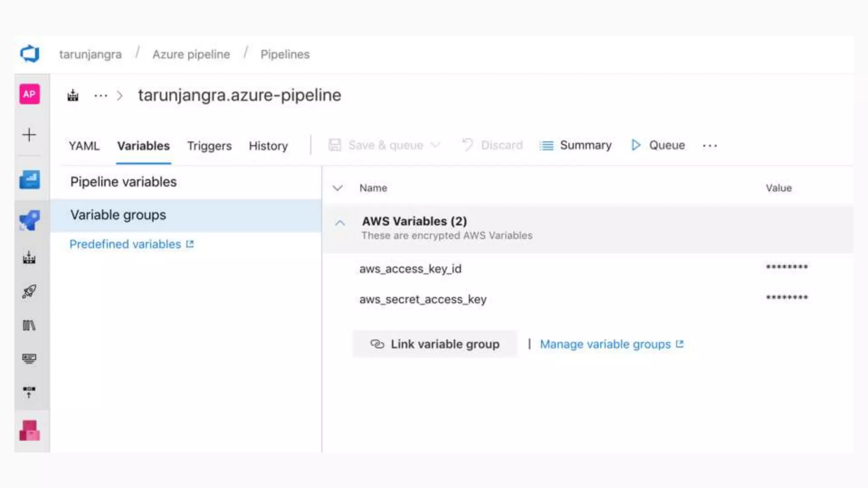This screenshot has height=488, width=868.
Task: Click the plus add icon in sidebar
Action: point(29,135)
